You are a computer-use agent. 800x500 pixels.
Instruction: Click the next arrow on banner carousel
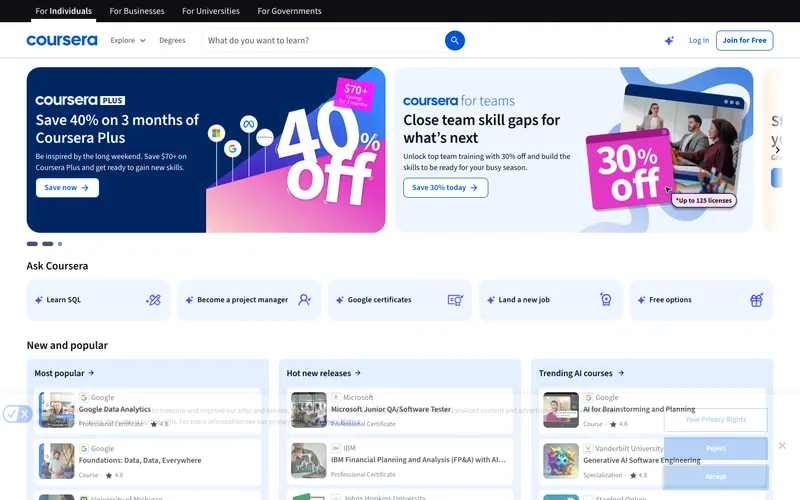[x=777, y=150]
